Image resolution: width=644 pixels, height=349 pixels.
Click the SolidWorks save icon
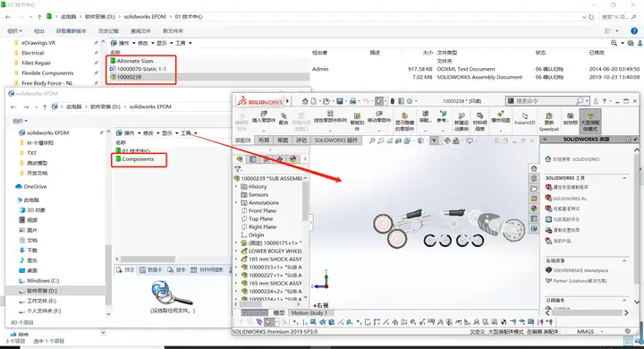pyautogui.click(x=340, y=101)
